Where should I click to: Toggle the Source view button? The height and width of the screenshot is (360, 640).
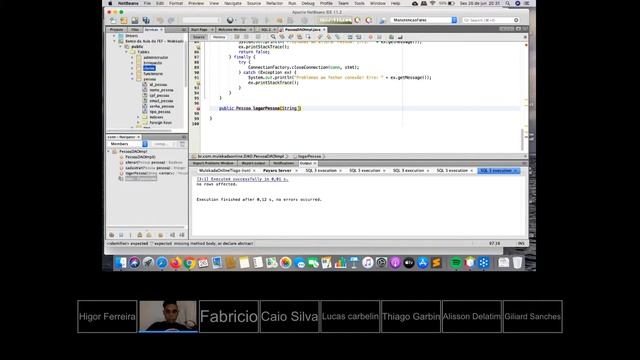click(199, 37)
